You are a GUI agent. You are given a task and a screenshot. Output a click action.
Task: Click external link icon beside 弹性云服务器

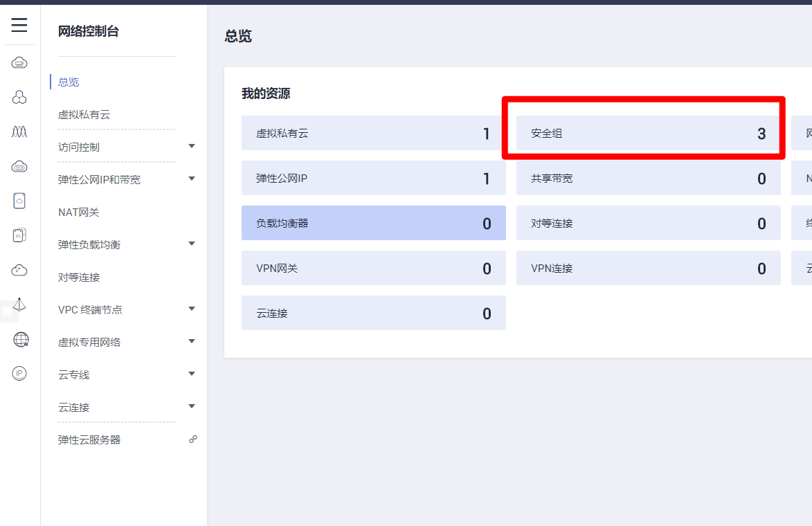pyautogui.click(x=192, y=439)
